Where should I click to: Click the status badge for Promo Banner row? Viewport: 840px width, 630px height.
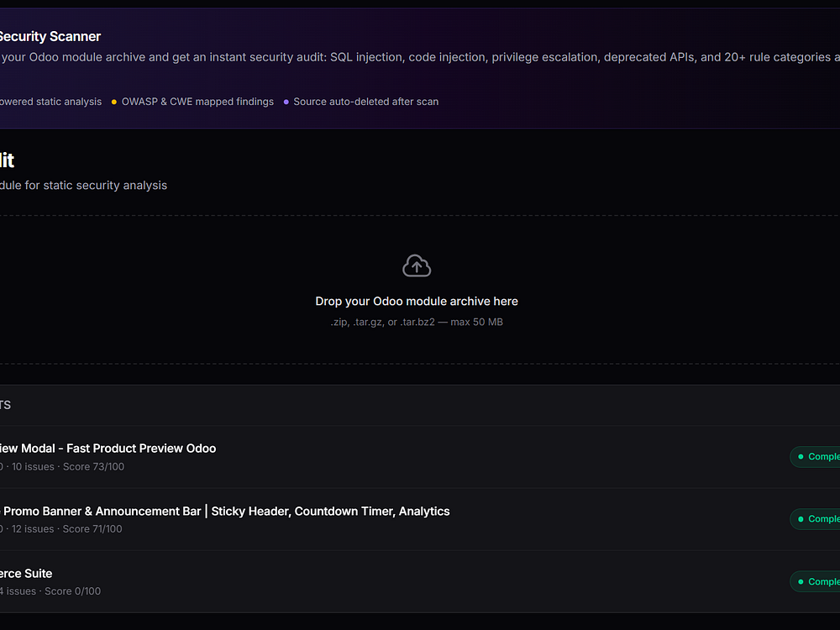tap(815, 519)
